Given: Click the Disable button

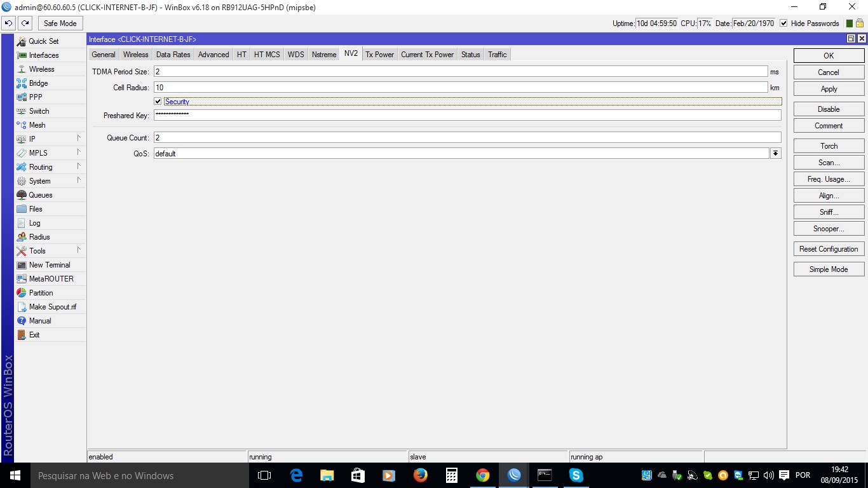Looking at the screenshot, I should click(x=829, y=109).
